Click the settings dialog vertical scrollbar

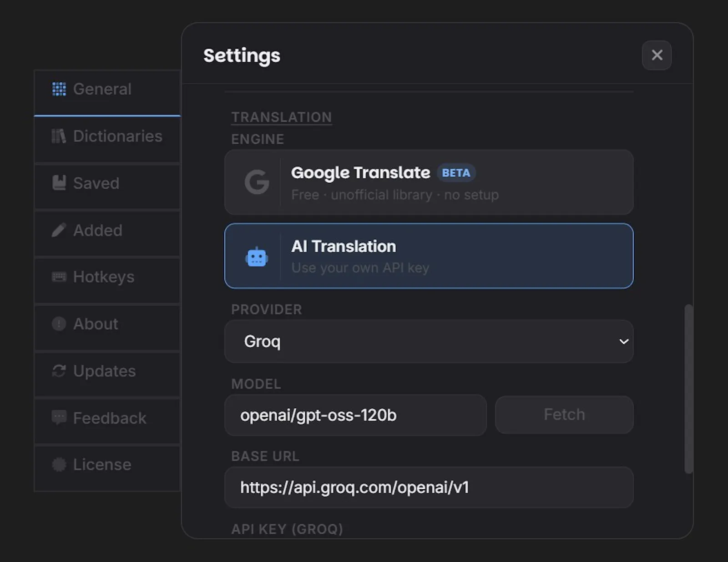(689, 389)
